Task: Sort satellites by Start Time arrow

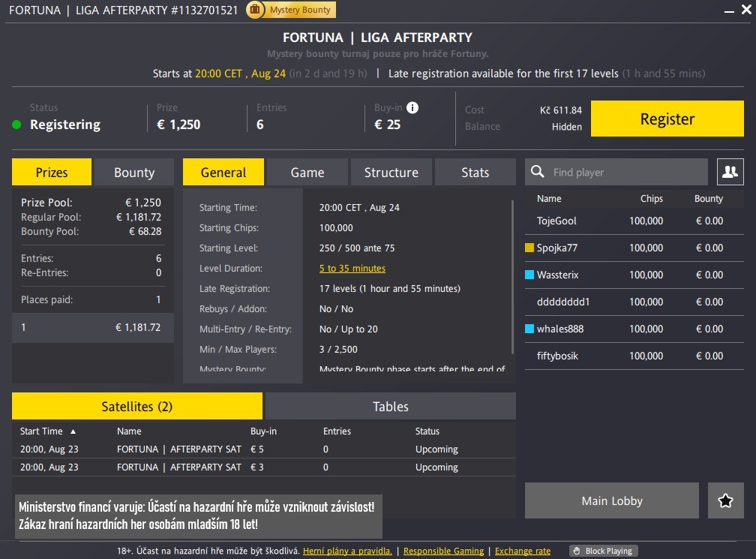Action: (x=73, y=431)
